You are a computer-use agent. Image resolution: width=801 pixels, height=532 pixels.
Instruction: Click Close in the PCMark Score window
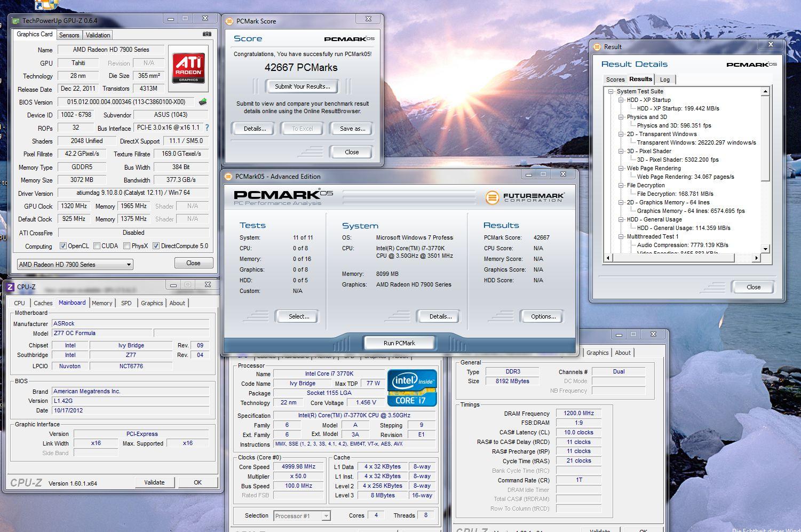coord(352,152)
